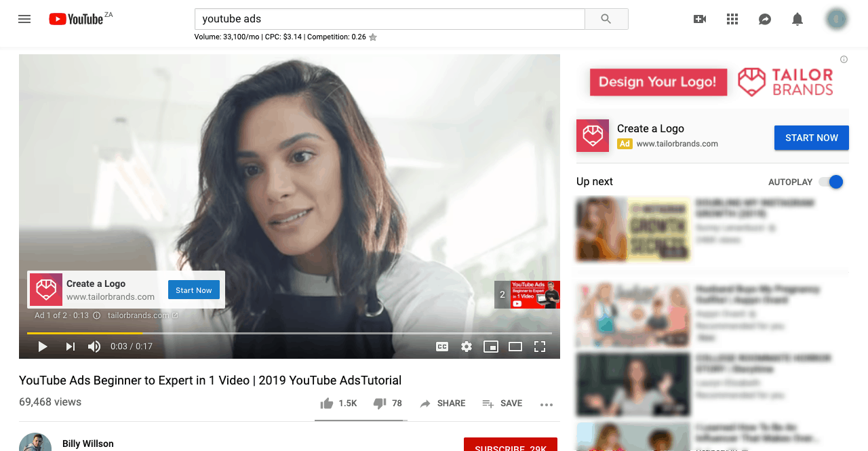Seek on the video progress bar
The height and width of the screenshot is (451, 868).
tap(290, 333)
